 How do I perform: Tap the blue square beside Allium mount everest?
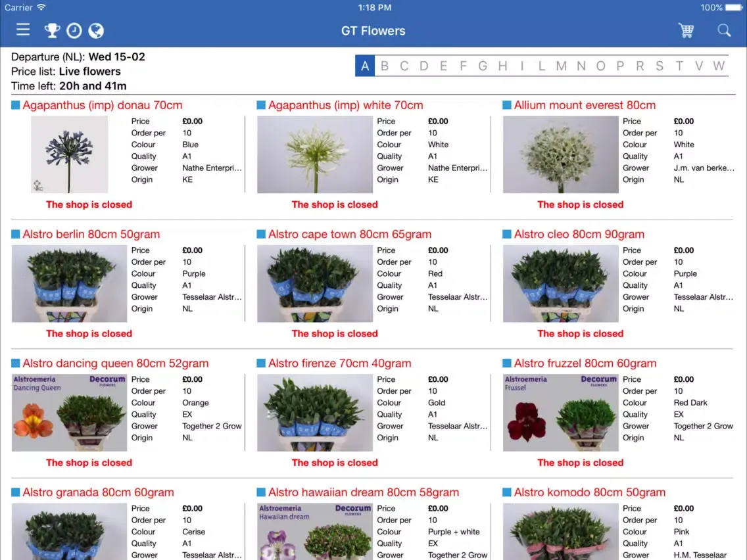[507, 105]
